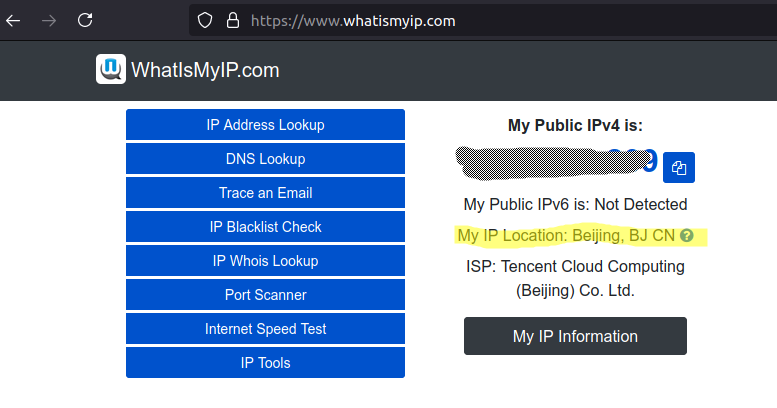Open the DNS Lookup tool
The image size is (777, 408).
pos(265,159)
